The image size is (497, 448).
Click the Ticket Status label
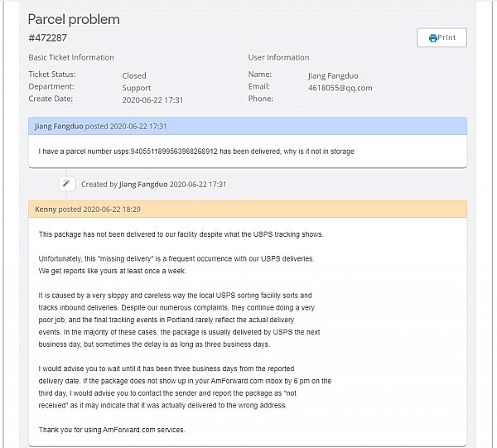(51, 75)
